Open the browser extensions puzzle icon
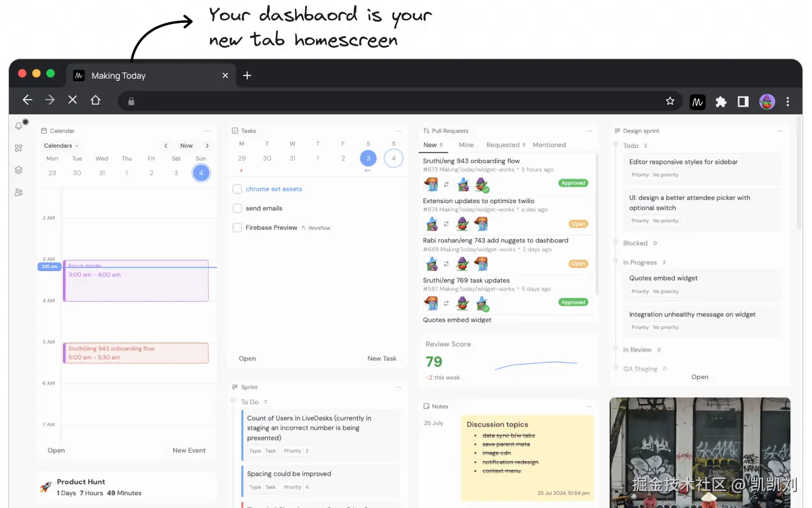Screen dimensions: 812x508 [721, 101]
